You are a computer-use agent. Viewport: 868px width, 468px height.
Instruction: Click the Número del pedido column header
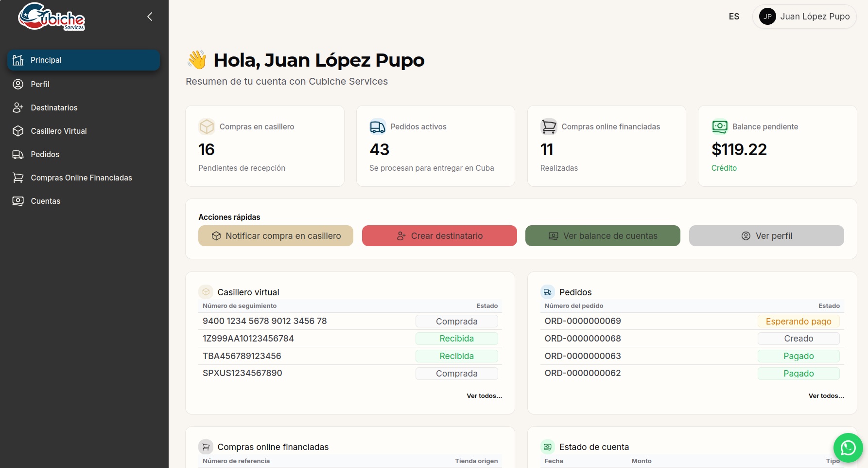coord(574,306)
